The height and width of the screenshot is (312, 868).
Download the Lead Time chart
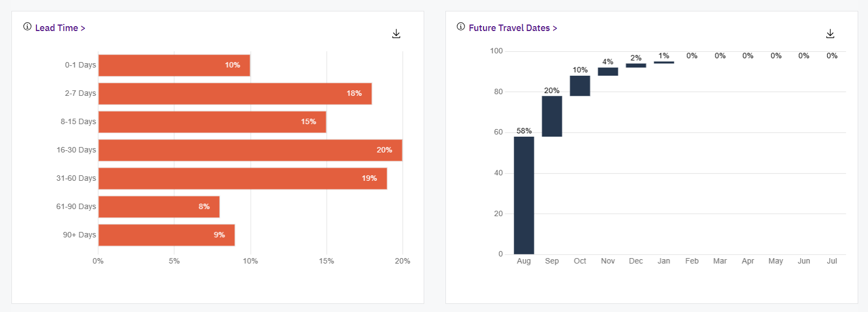tap(396, 34)
